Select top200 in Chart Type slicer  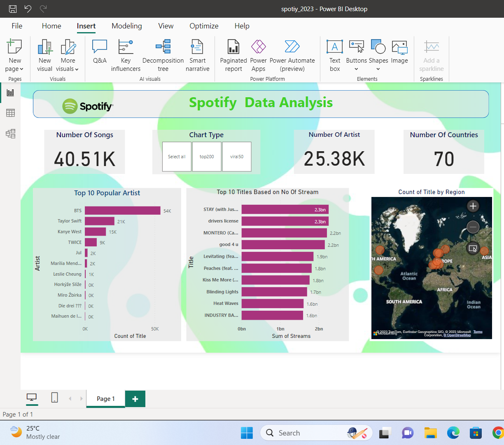(x=207, y=157)
